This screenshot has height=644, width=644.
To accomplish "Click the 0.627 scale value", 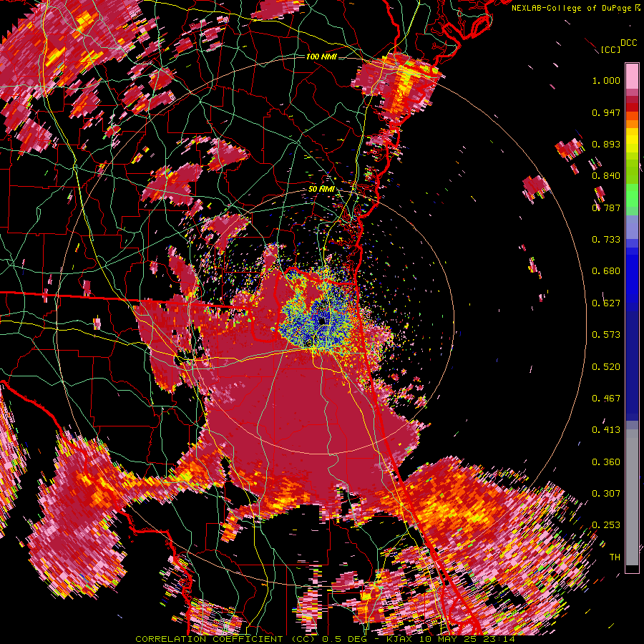I will point(606,303).
